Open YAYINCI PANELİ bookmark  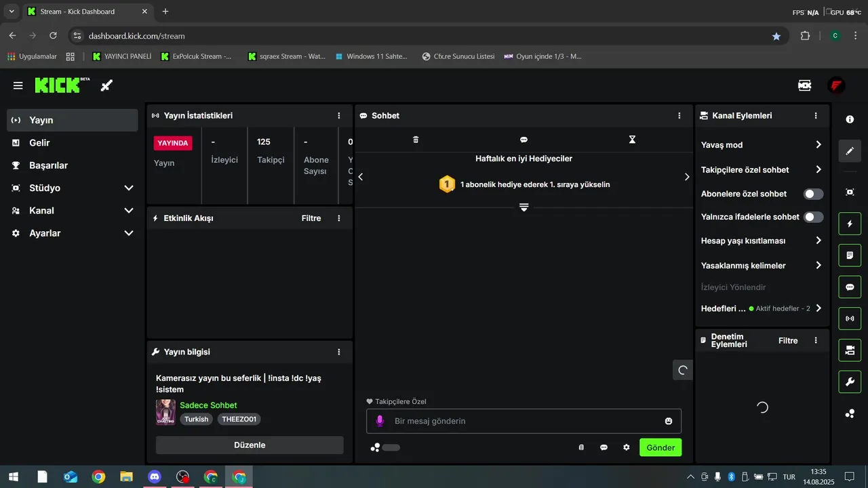122,56
